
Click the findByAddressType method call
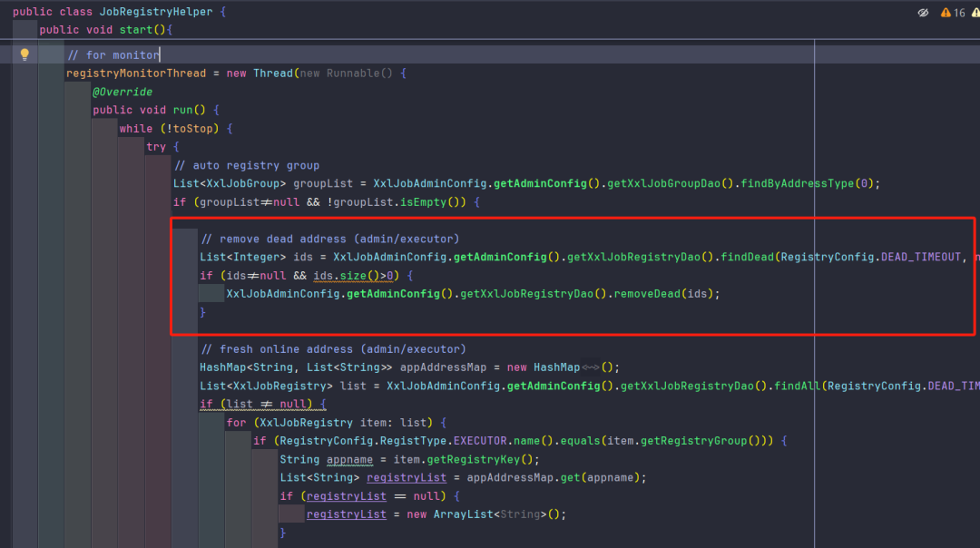798,183
